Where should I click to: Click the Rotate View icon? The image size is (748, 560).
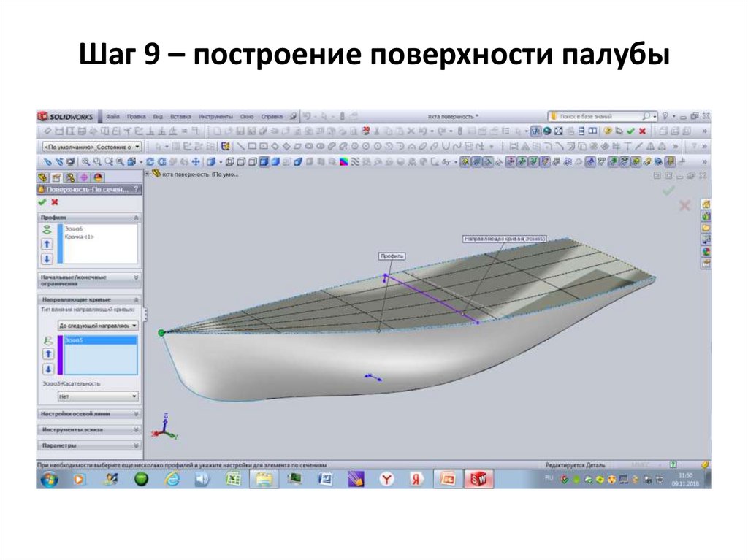(x=150, y=161)
